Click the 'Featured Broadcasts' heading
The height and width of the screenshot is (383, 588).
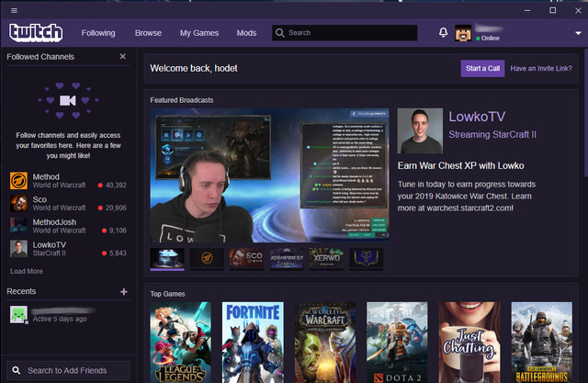(x=182, y=100)
